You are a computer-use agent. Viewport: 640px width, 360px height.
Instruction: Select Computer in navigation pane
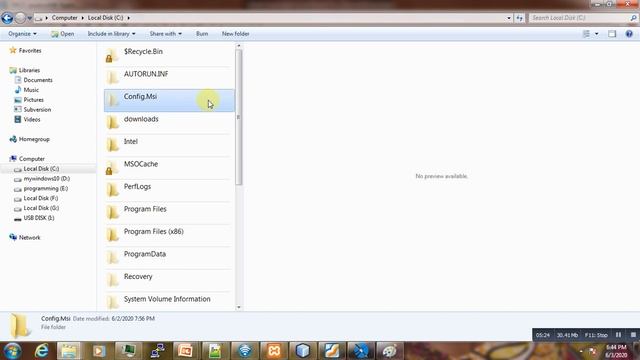[27, 159]
